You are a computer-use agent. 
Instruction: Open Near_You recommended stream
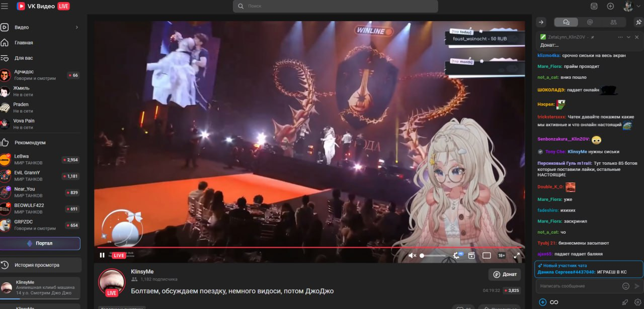click(40, 192)
